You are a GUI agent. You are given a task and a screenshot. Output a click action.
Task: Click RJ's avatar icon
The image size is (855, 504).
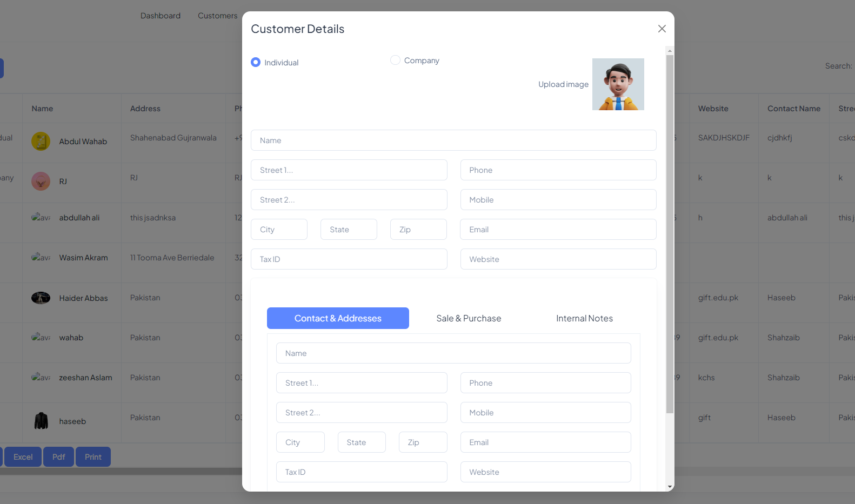click(41, 181)
